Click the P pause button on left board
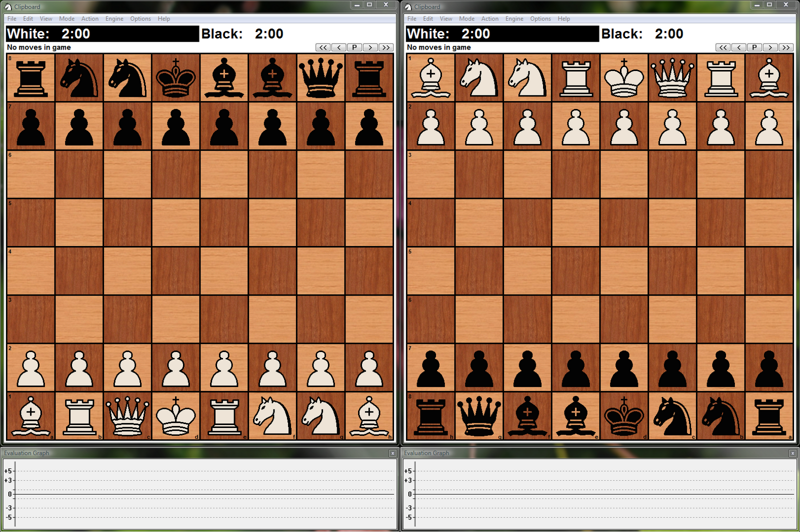Screen dimensions: 800x532 point(354,47)
